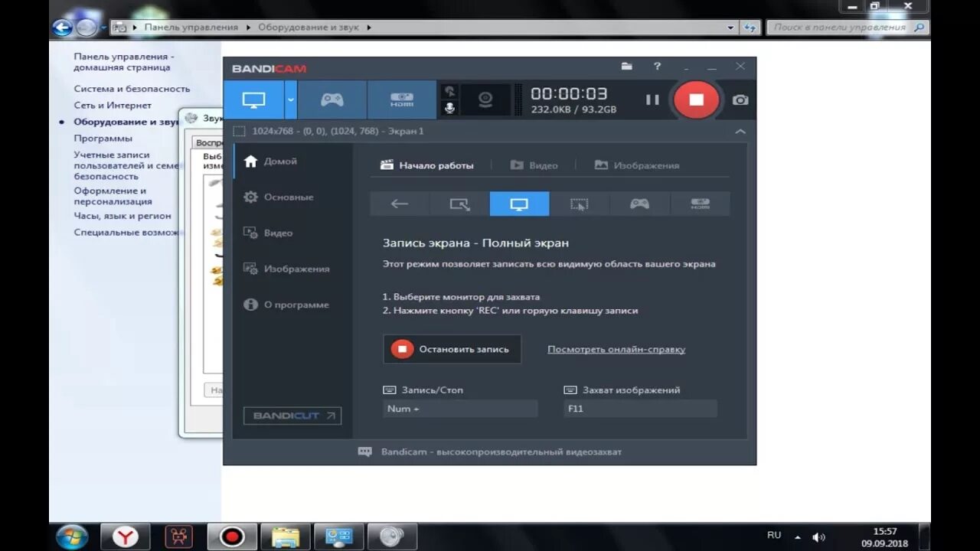Select game mode icon in mode row
This screenshot has height=551, width=980.
(x=639, y=204)
